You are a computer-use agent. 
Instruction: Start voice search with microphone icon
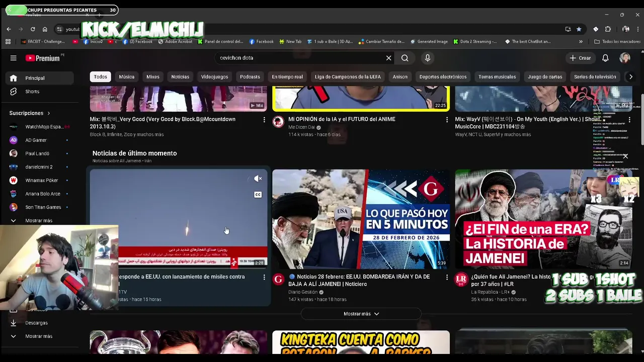(428, 58)
